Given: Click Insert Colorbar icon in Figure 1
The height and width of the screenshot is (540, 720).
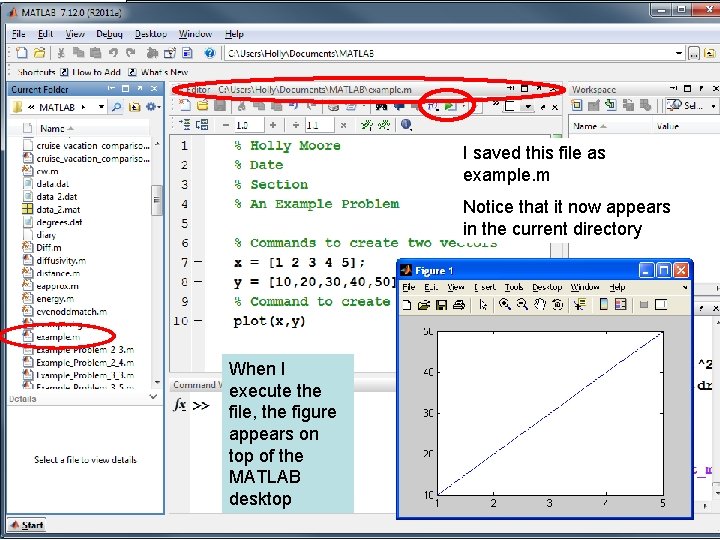Looking at the screenshot, I should pyautogui.click(x=603, y=304).
